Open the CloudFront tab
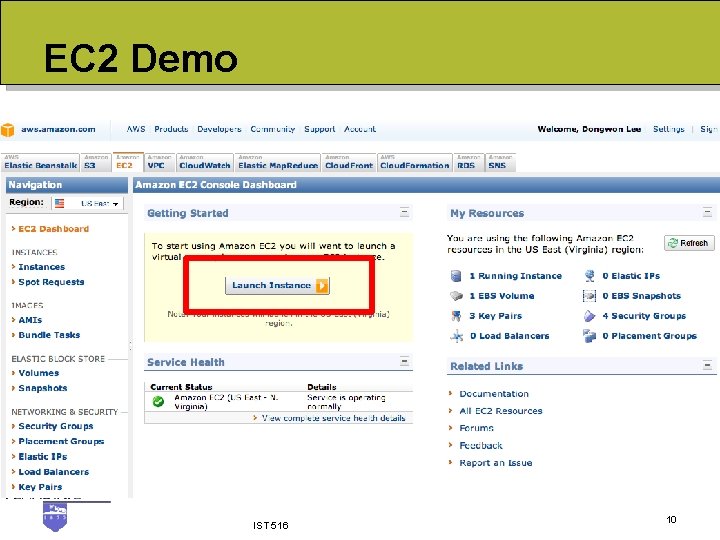720x540 pixels. 349,163
